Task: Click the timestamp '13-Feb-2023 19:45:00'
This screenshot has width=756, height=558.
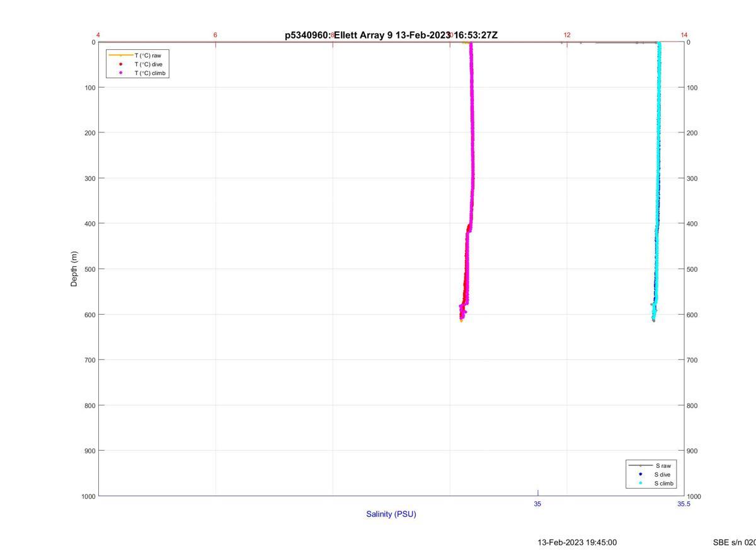Action: 577,542
